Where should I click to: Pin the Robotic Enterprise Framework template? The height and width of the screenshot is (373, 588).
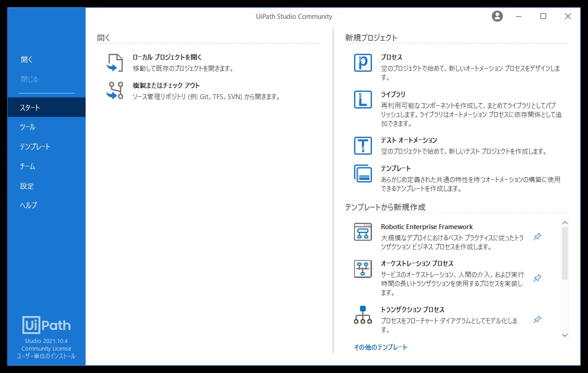pos(537,237)
